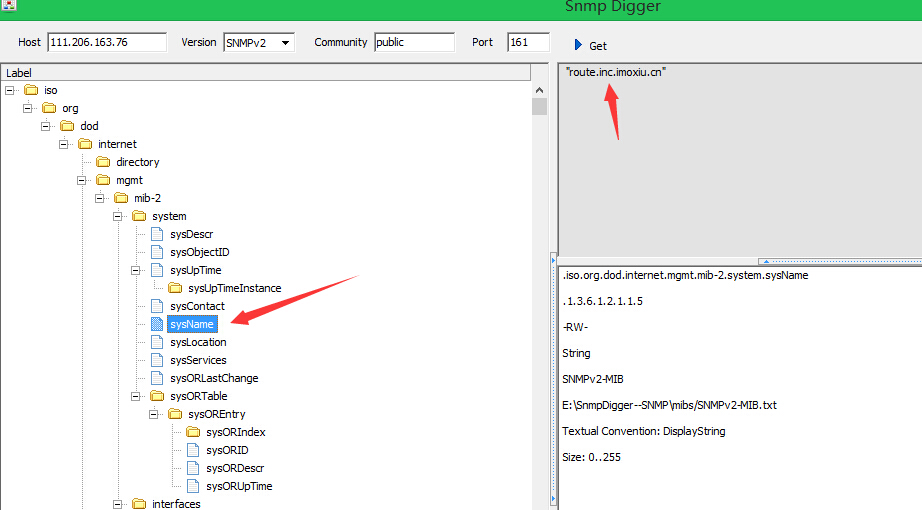Click the mib-2 folder icon
Screen dimensions: 922x510
click(121, 198)
